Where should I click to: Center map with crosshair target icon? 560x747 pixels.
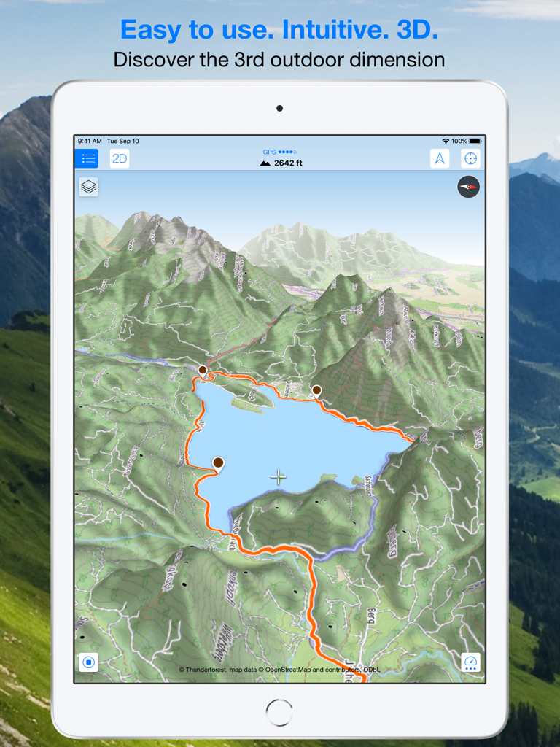(470, 158)
